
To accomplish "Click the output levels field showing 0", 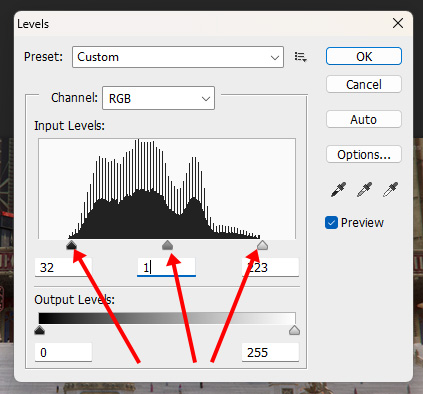I will click(63, 352).
